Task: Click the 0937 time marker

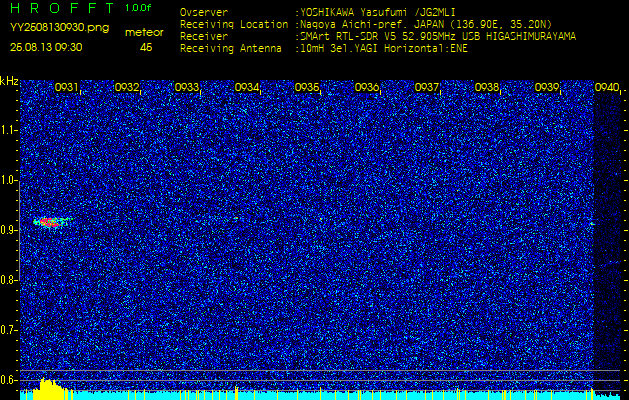Action: [x=427, y=87]
